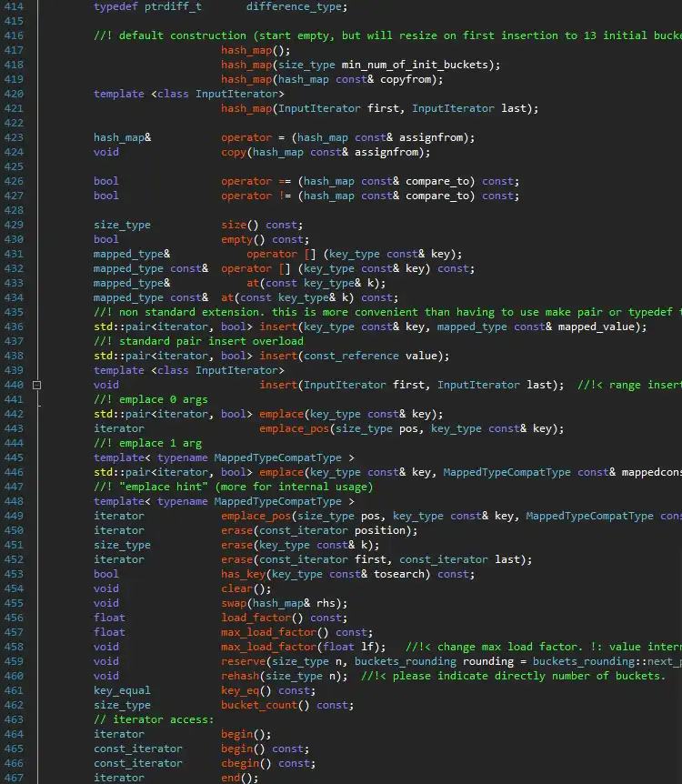Click the '// iterator access:' comment
682x784 pixels.
[154, 719]
